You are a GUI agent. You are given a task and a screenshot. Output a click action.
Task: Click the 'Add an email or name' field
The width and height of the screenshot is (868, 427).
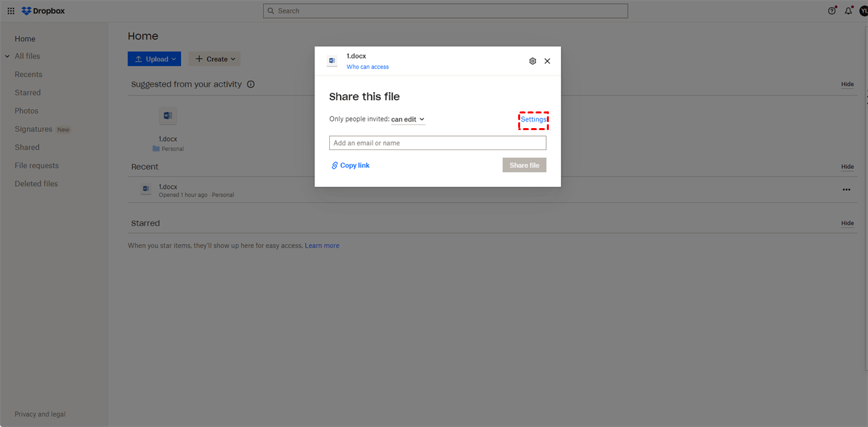pos(437,143)
